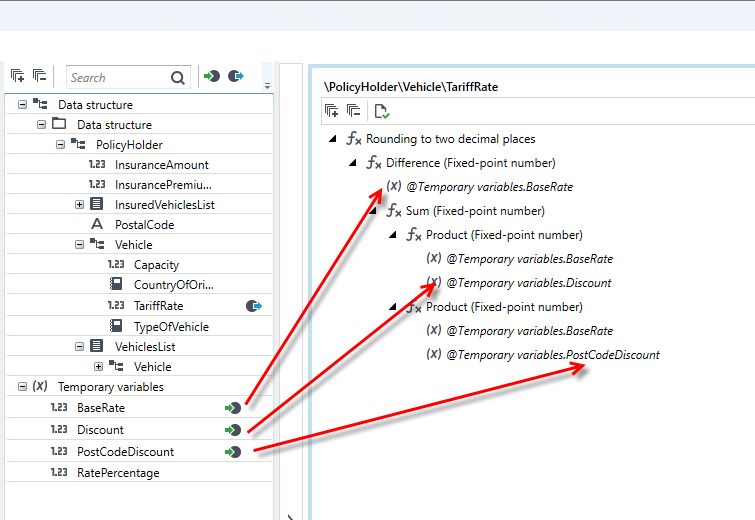The width and height of the screenshot is (755, 520).
Task: Click output marker icon beside TariffRate
Action: pos(254,306)
